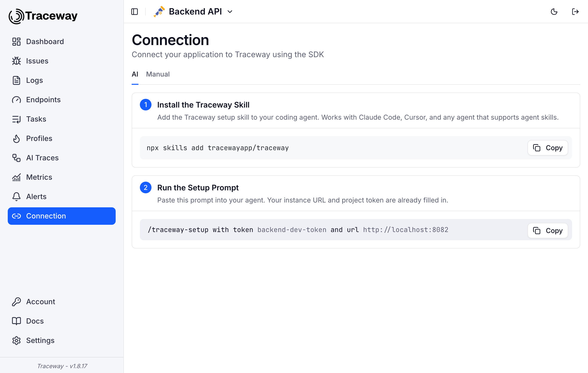Log out using the exit icon
Viewport: 588px width, 373px height.
(x=575, y=11)
